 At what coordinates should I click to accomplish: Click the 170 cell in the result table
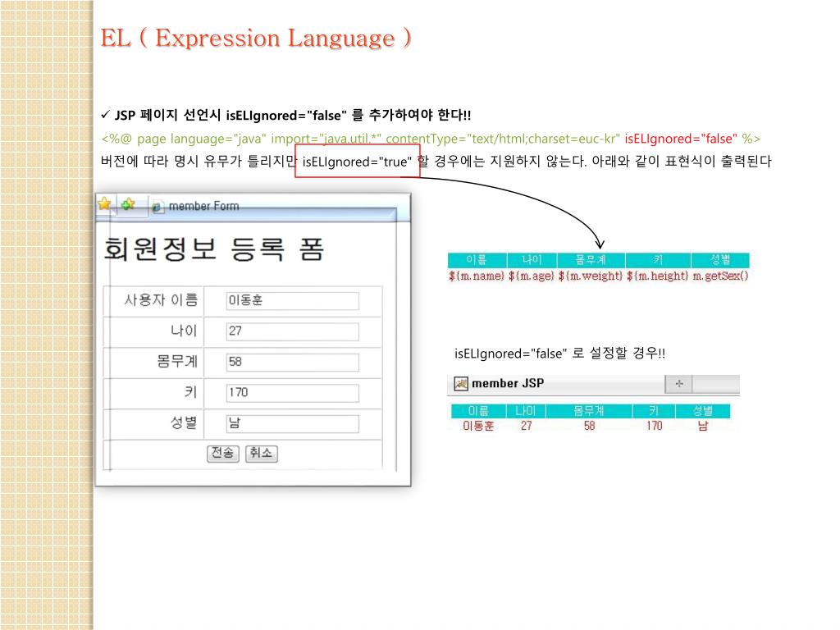click(654, 426)
